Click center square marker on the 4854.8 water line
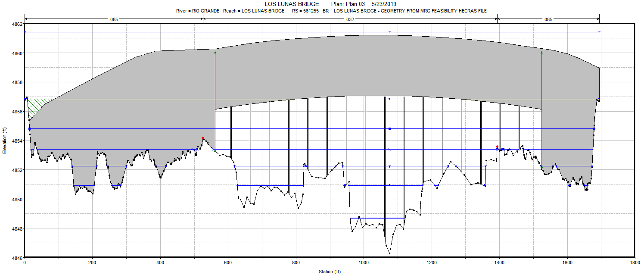The width and height of the screenshot is (644, 275). pos(389,129)
